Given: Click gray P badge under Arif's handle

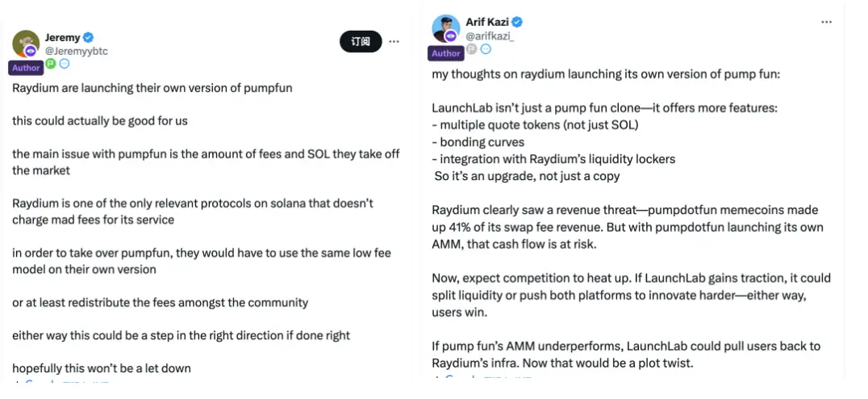Looking at the screenshot, I should 472,49.
